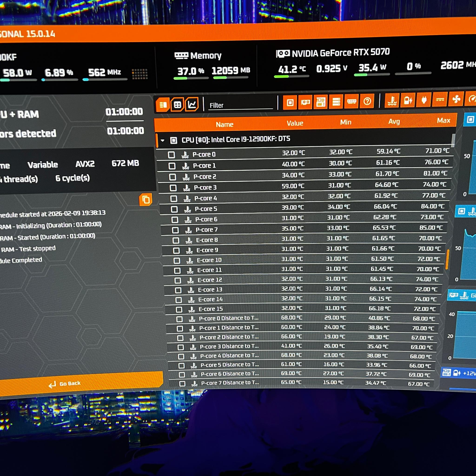This screenshot has height=476, width=476.
Task: Click P-core 3 current value 59.00 °C
Action: (293, 186)
